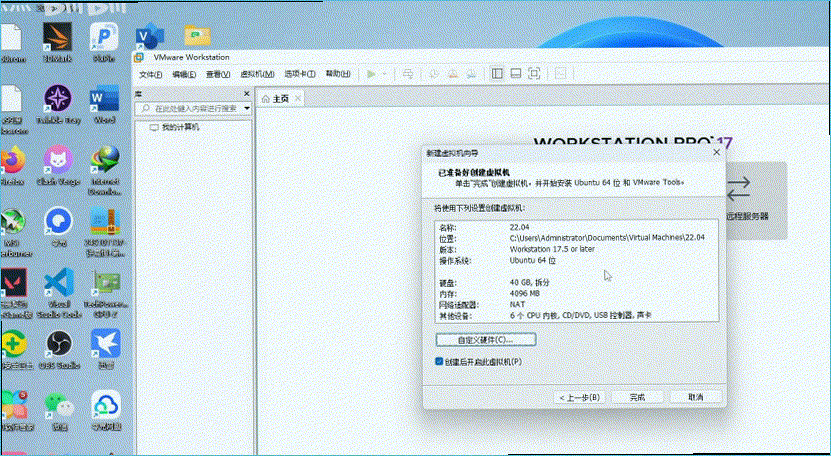Viewport: 831px width, 456px height.
Task: Click the green Power On play button
Action: pos(372,74)
